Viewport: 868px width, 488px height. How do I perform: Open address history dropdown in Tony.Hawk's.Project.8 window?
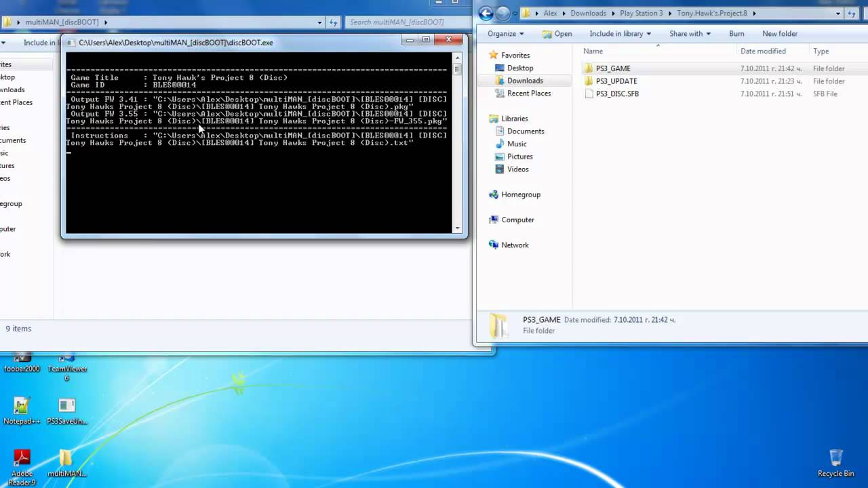(838, 14)
